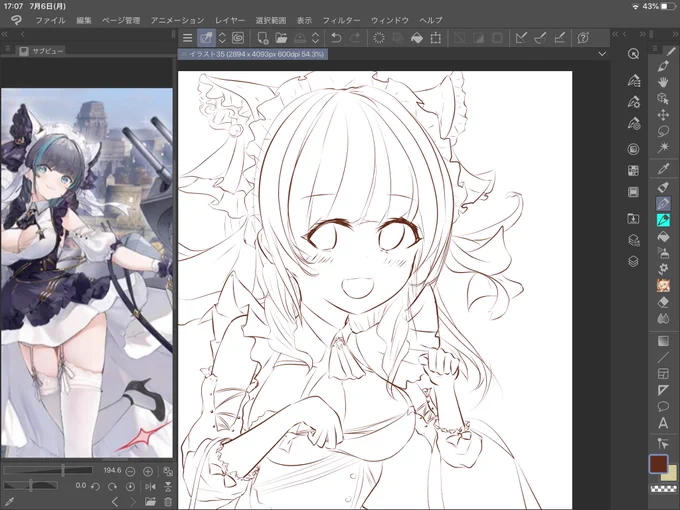Image resolution: width=680 pixels, height=510 pixels.
Task: Select the Fill bucket tool in the toolbar
Action: point(663,237)
